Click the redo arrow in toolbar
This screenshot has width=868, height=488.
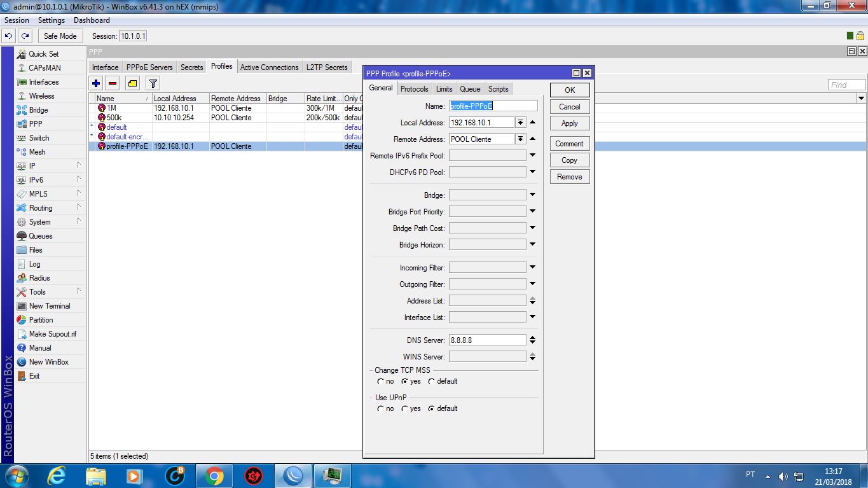click(x=25, y=36)
